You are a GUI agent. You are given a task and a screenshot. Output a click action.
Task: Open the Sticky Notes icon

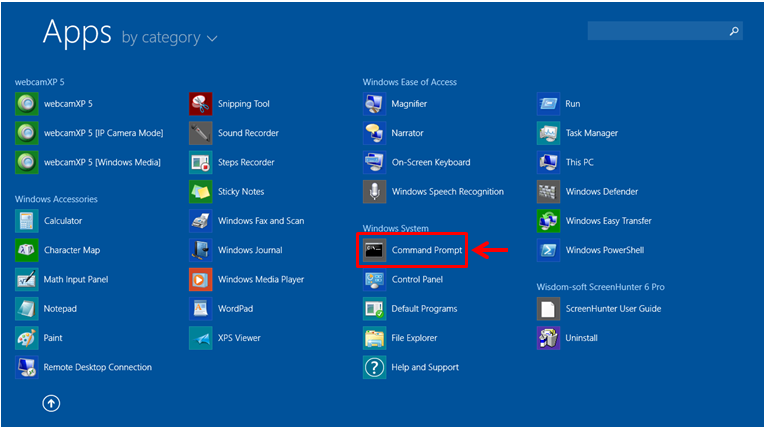pos(201,192)
